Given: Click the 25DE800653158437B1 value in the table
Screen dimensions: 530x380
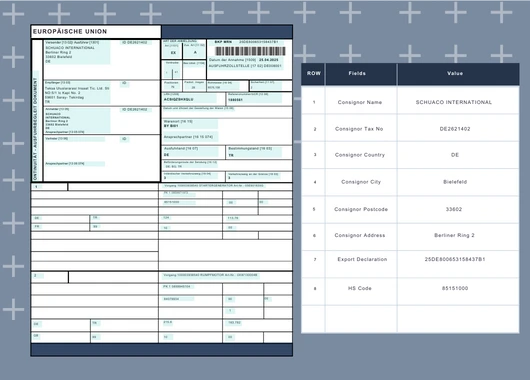Looking at the screenshot, I should coord(455,259).
